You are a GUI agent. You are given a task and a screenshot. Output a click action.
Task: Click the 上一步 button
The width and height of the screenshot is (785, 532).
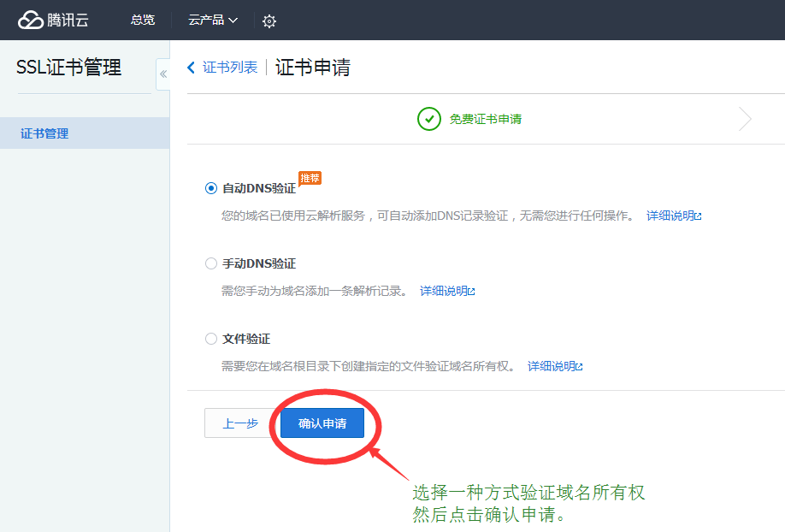[240, 423]
